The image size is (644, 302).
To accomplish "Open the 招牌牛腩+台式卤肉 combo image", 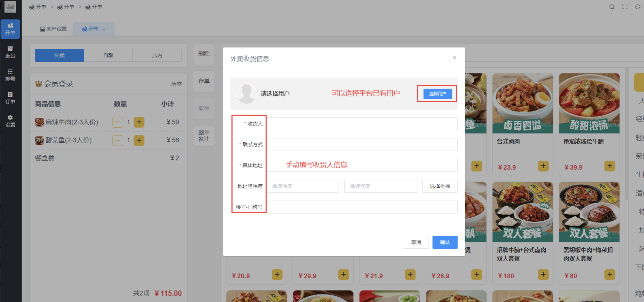I will [x=523, y=212].
